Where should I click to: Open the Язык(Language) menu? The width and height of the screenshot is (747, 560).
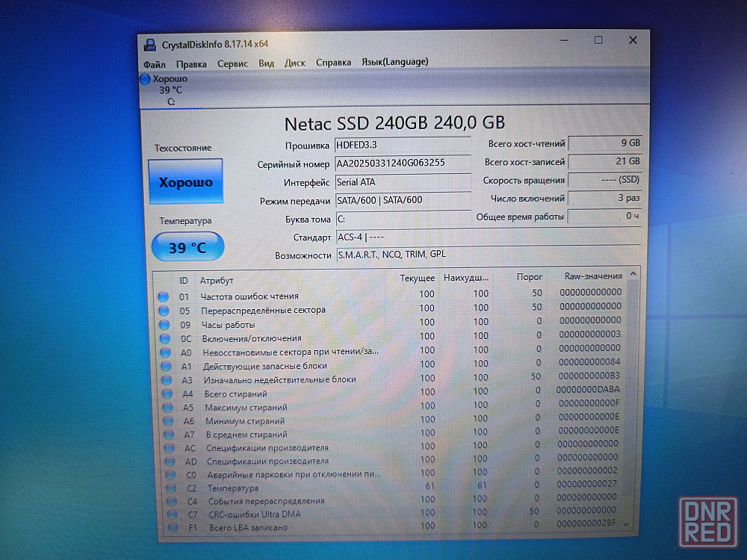(x=394, y=62)
